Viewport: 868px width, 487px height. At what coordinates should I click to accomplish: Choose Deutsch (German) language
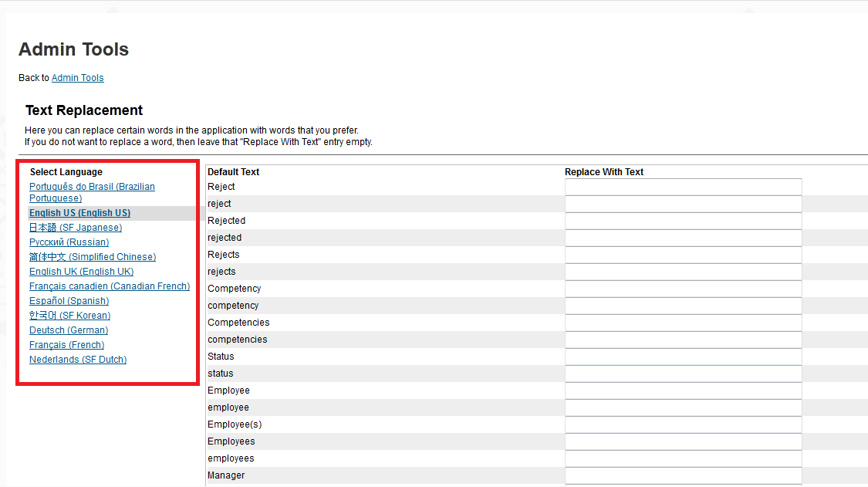69,330
